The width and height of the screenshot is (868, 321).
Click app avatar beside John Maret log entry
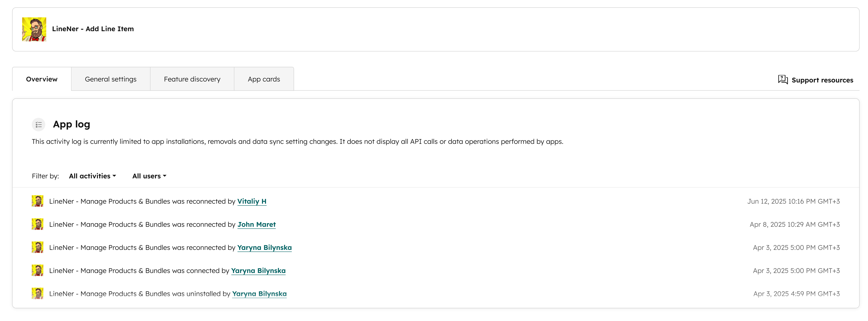tap(37, 224)
